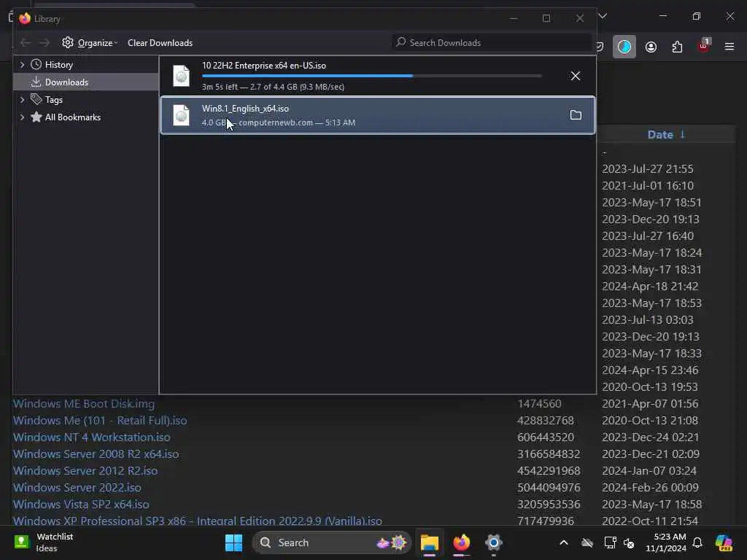
Task: Open the notifications bell icon
Action: click(697, 542)
